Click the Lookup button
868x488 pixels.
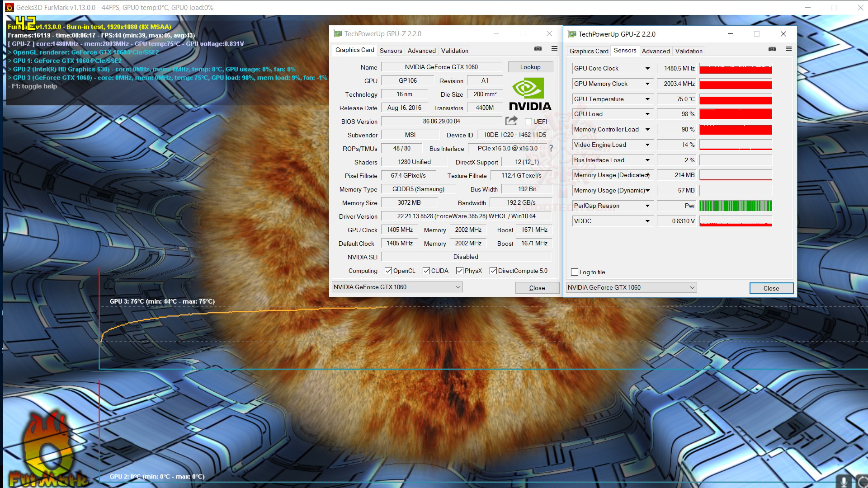click(530, 67)
